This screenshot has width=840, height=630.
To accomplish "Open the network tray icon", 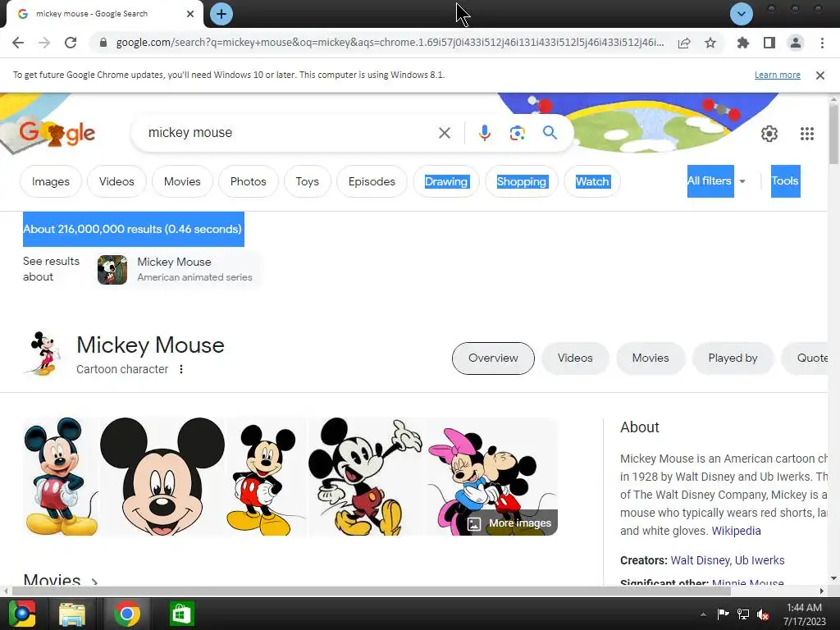I will 743,614.
